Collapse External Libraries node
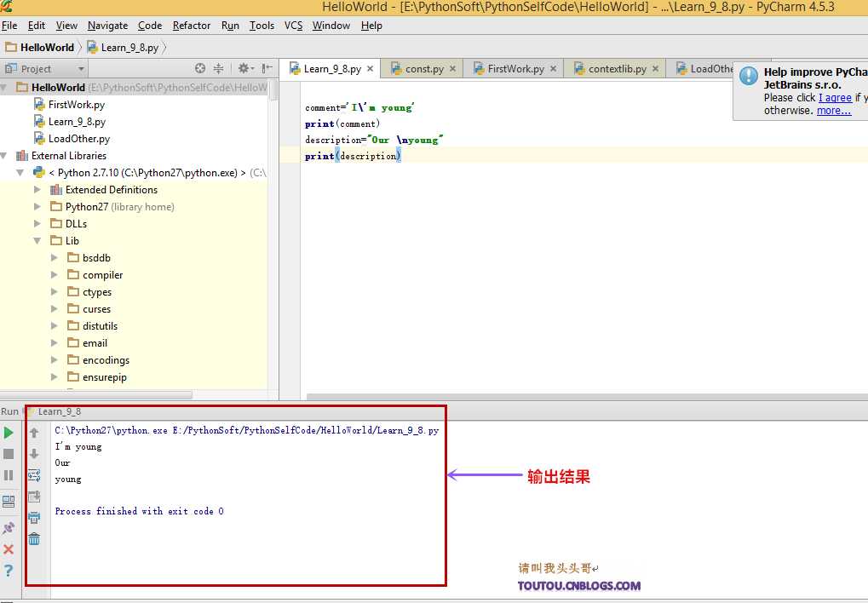The height and width of the screenshot is (603, 868). (3, 156)
